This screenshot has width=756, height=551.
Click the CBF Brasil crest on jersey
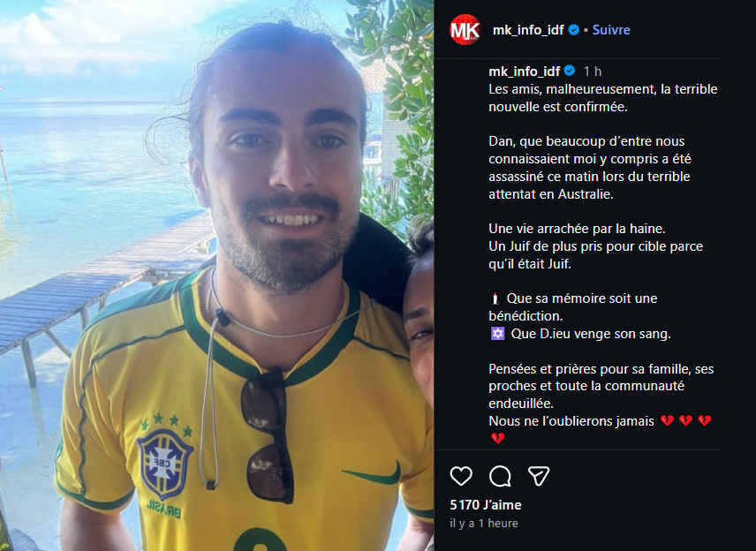click(x=164, y=464)
